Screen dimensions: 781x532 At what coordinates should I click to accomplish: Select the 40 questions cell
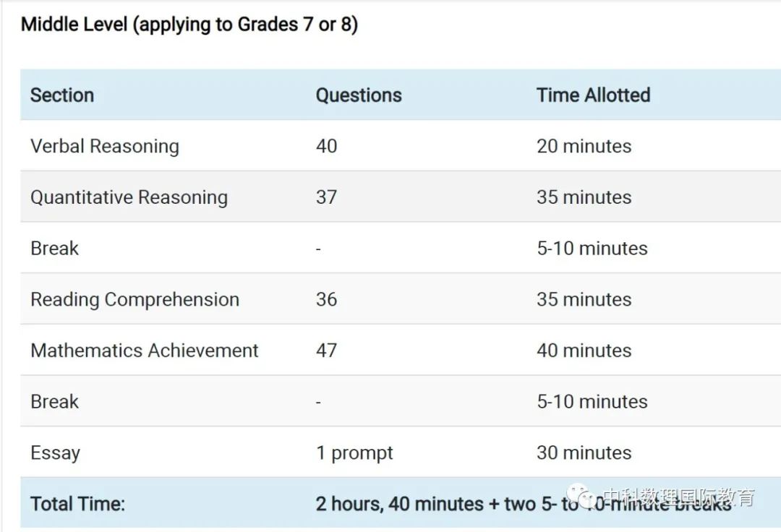click(x=326, y=146)
